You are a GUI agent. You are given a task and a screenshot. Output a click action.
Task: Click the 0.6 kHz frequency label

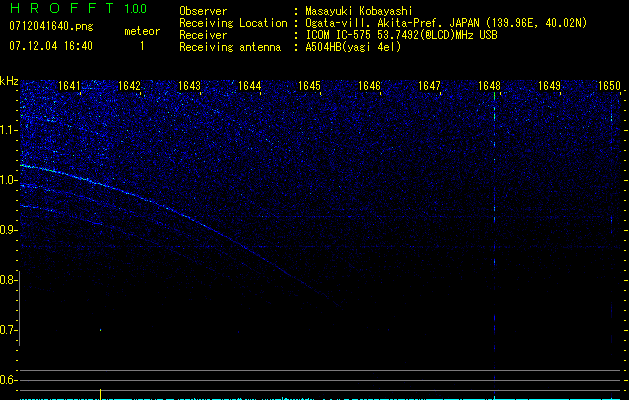pyautogui.click(x=8, y=380)
